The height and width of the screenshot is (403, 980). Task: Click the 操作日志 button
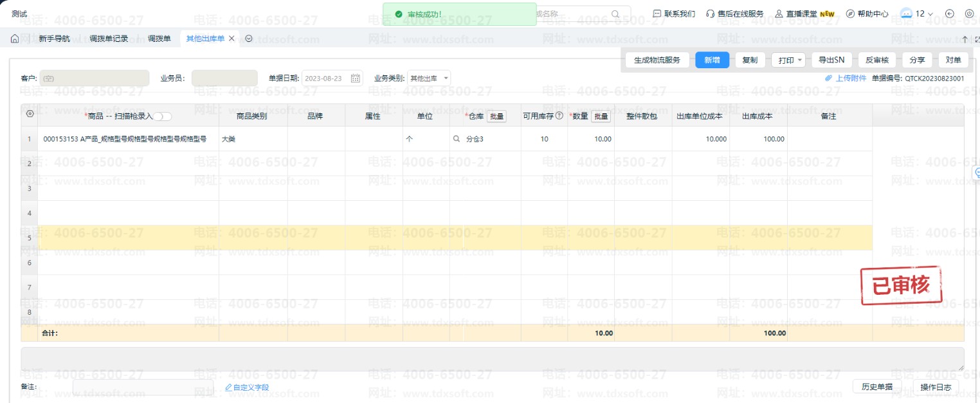936,387
